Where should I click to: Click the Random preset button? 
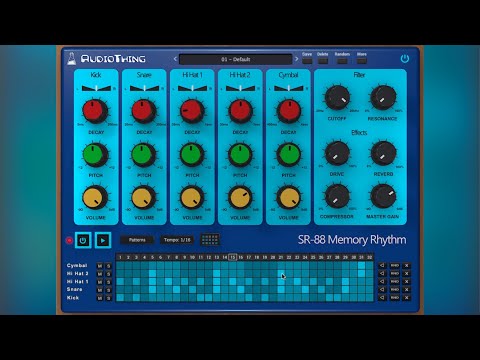pyautogui.click(x=342, y=61)
